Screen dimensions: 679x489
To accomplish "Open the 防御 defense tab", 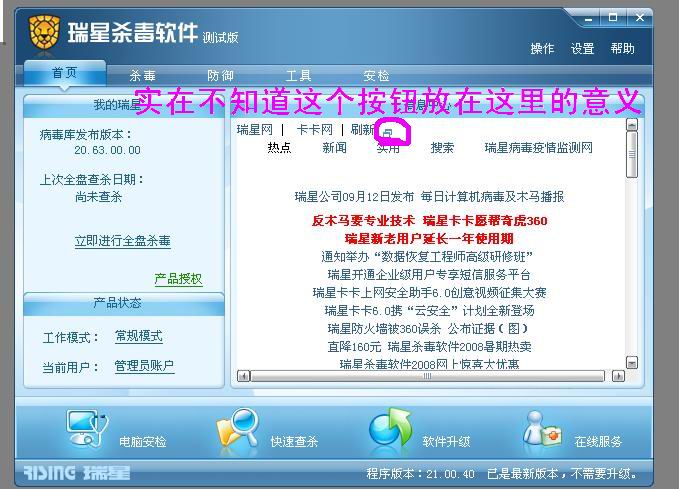I will tap(220, 76).
